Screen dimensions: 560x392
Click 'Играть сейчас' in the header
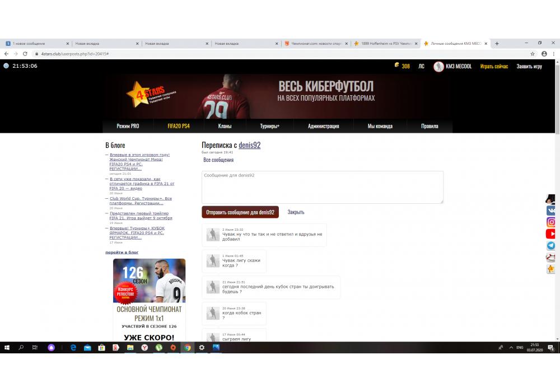(494, 67)
